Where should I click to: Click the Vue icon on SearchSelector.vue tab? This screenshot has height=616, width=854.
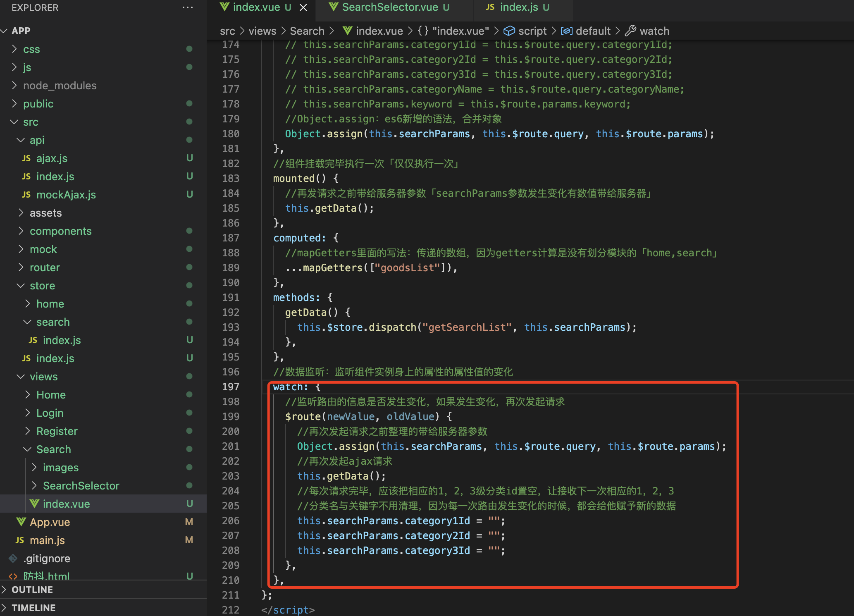[333, 7]
